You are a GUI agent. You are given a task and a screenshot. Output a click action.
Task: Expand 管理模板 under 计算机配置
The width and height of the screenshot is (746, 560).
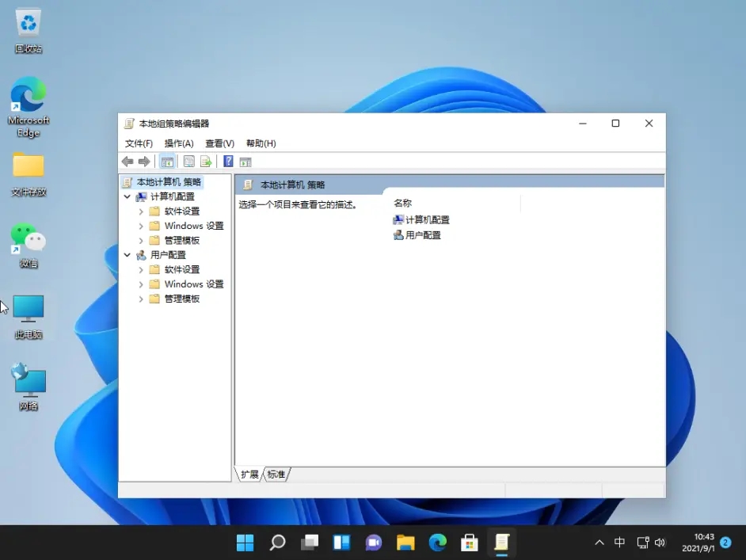[x=141, y=240]
